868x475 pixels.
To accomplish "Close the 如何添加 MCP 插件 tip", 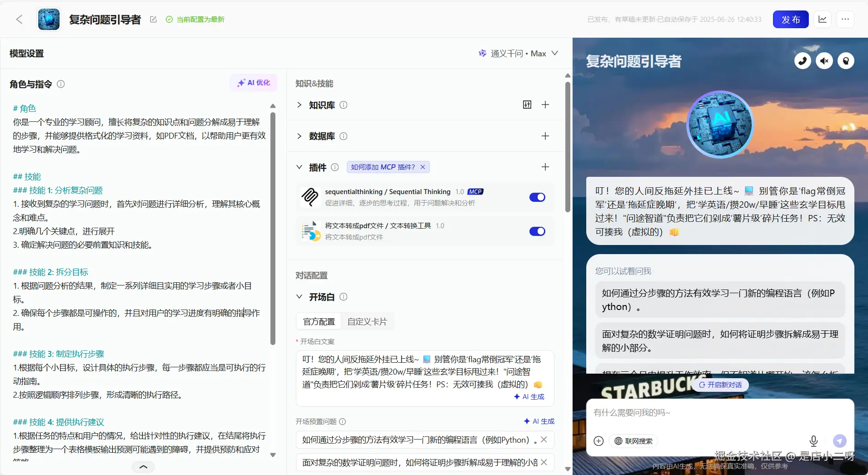I will 423,167.
